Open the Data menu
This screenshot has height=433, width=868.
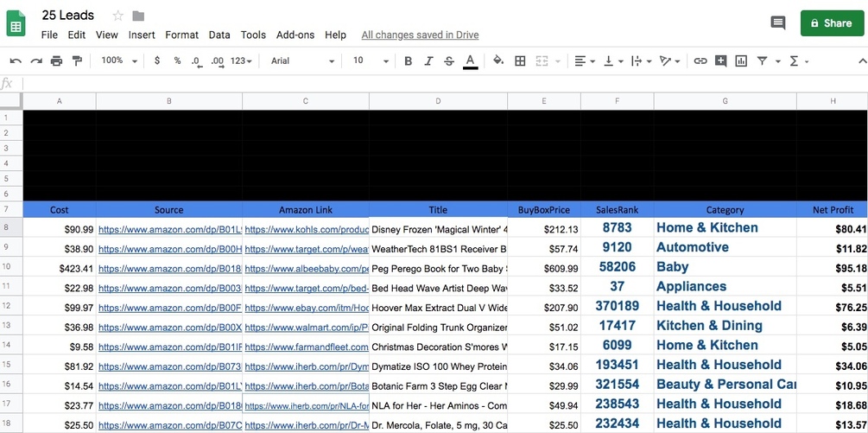coord(219,35)
